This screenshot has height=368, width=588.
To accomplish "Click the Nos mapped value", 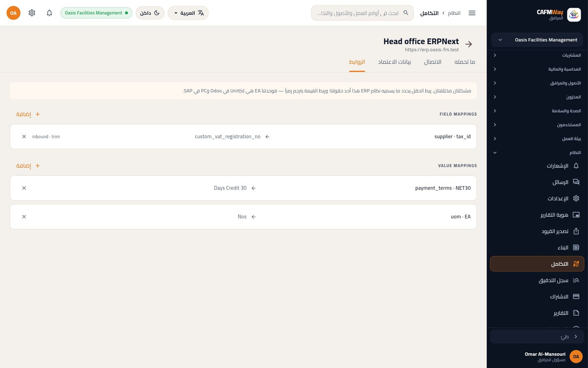I will pos(242,217).
